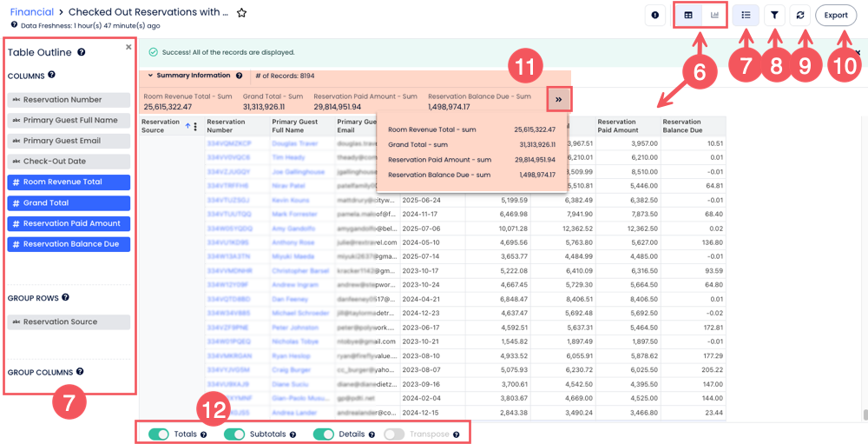Toggle the Details switch off
This screenshot has height=444, width=868.
[x=324, y=434]
